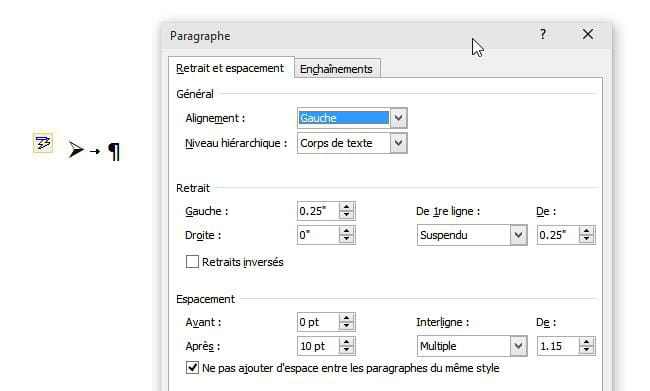Screen dimensions: 650x391
Task: Decrease the first-line indent De value
Action: (587, 240)
